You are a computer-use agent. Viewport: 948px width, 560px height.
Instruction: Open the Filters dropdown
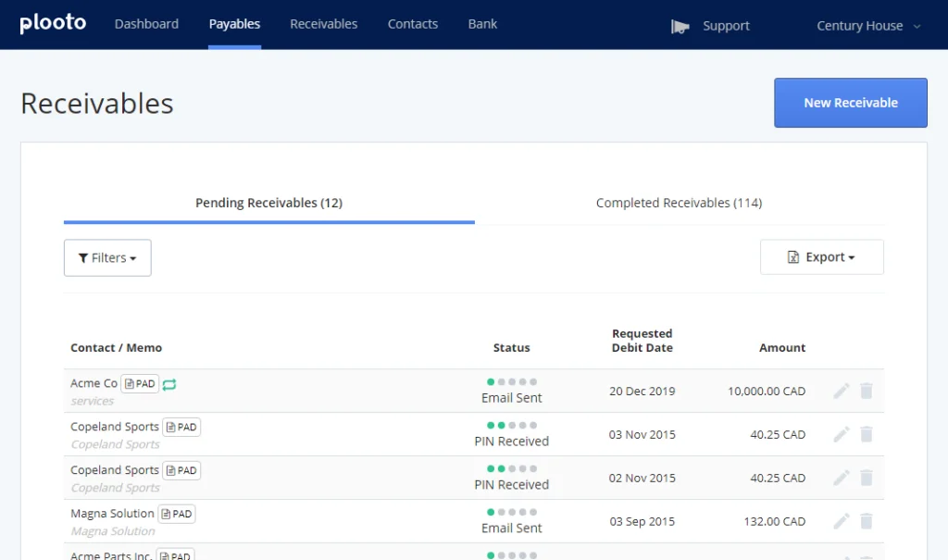click(x=107, y=257)
